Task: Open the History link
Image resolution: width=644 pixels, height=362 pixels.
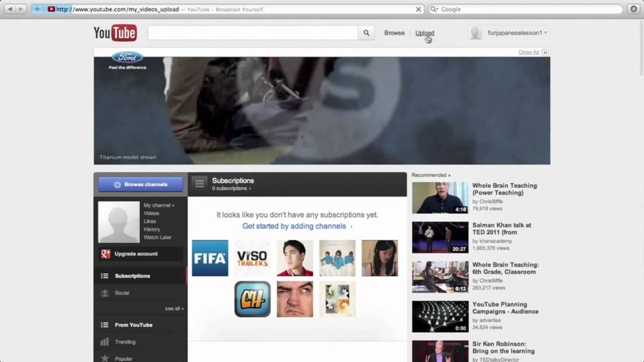Action: click(x=152, y=229)
